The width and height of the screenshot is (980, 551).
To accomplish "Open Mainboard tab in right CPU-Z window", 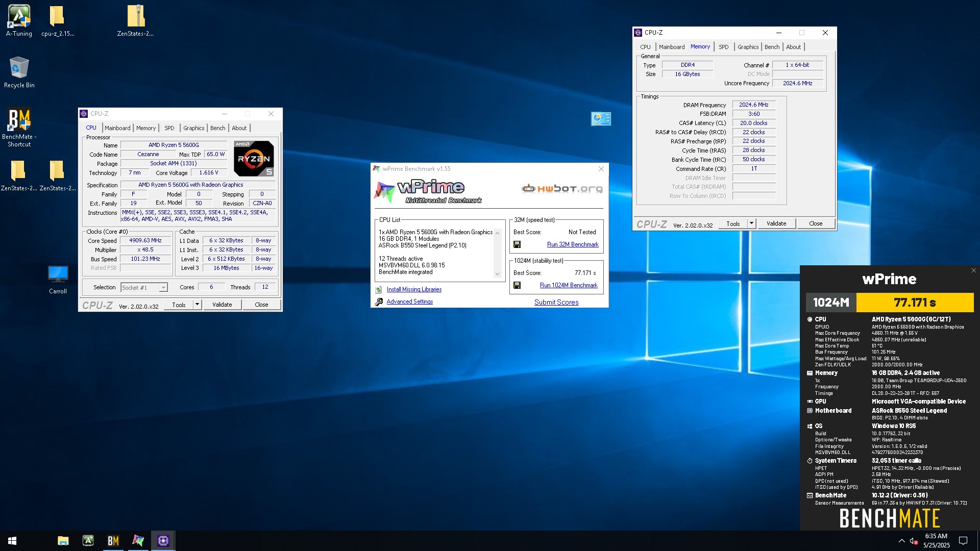I will click(x=672, y=47).
